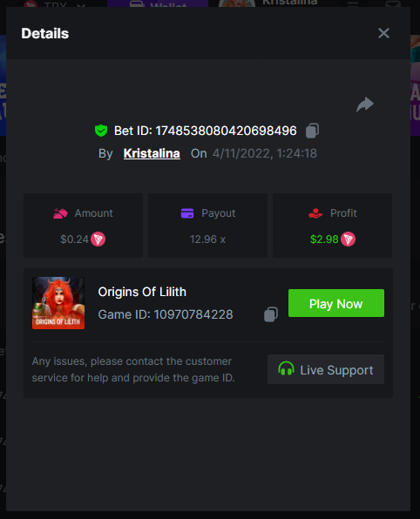This screenshot has height=519, width=420.
Task: Click the TRX coin beside $2.98 profit
Action: click(349, 239)
